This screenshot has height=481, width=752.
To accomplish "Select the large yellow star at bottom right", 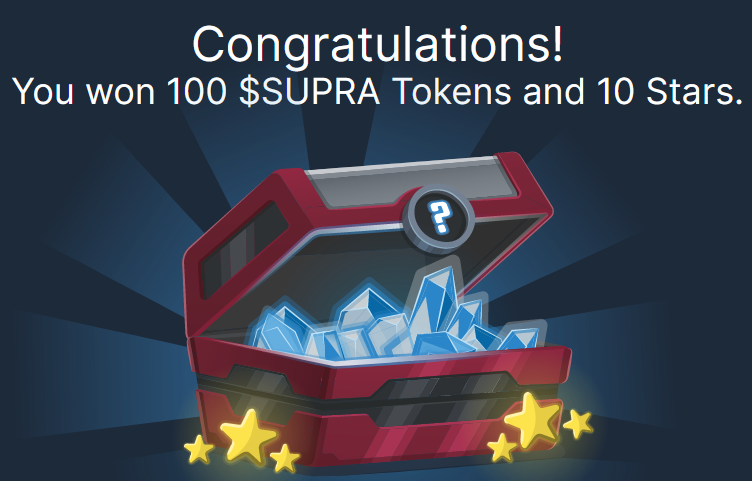I will (x=532, y=419).
